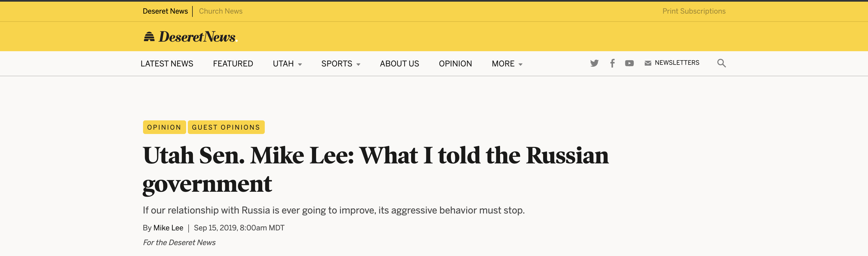Open Print Subscriptions link
868x256 pixels.
tap(694, 11)
